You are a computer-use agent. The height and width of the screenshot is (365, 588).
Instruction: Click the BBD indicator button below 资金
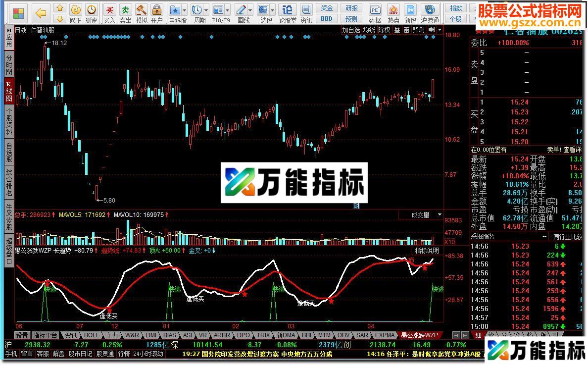[326, 18]
